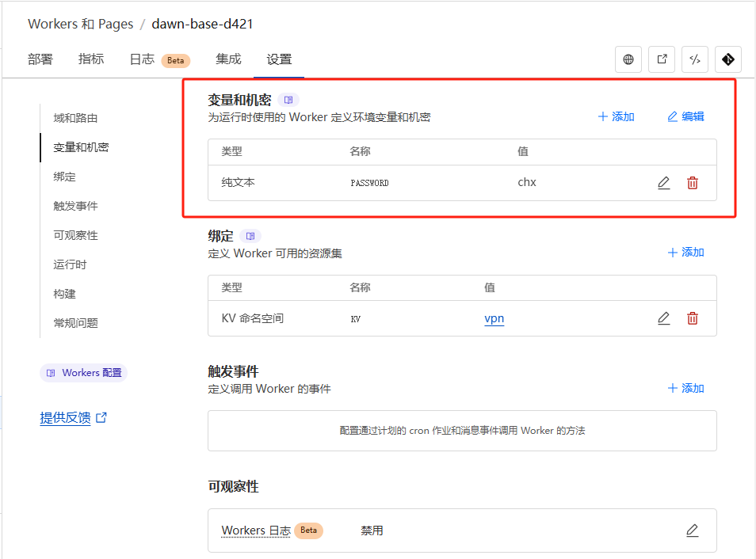Add a new variable via 添加 in 变量和机密

click(x=617, y=116)
